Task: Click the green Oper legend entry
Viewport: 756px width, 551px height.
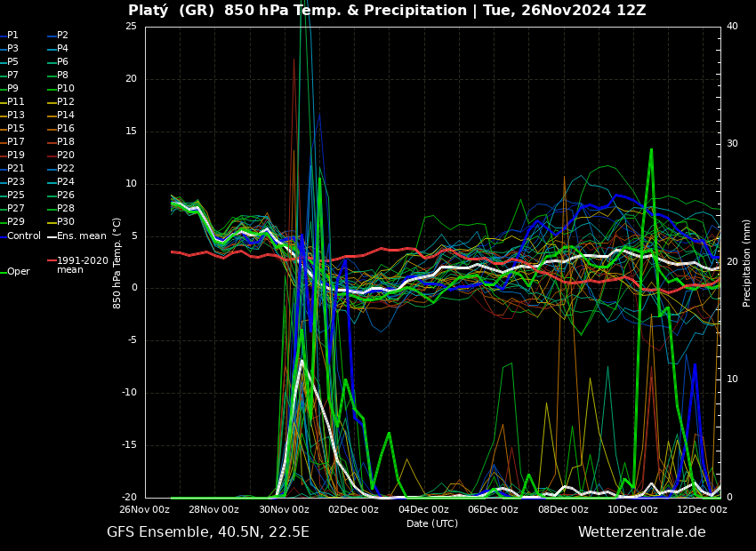Action: pos(18,272)
